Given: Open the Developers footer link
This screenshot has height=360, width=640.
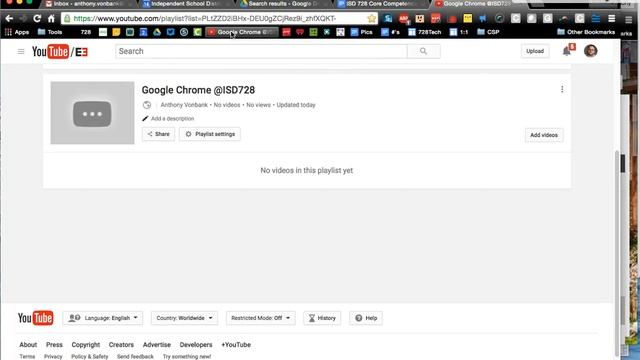Looking at the screenshot, I should click(196, 345).
